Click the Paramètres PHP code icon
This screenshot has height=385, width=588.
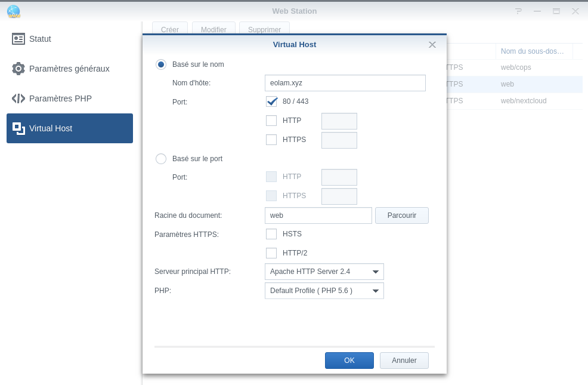click(x=18, y=98)
